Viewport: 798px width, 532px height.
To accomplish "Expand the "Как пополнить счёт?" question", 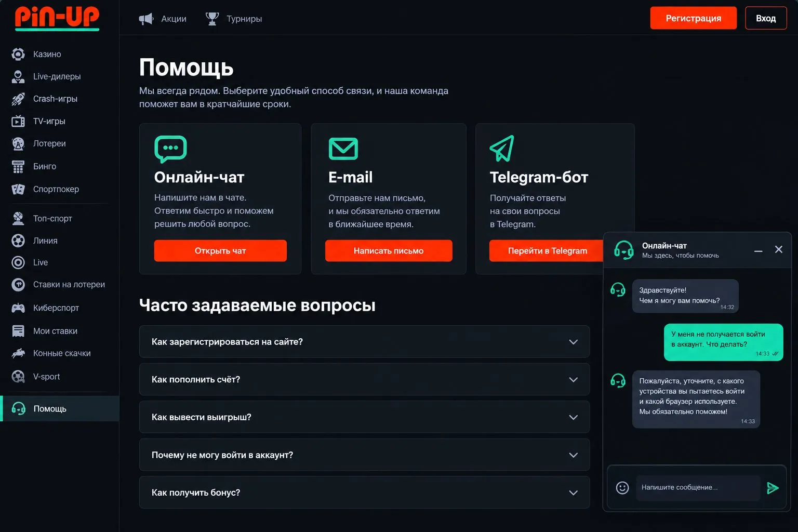I will point(364,379).
